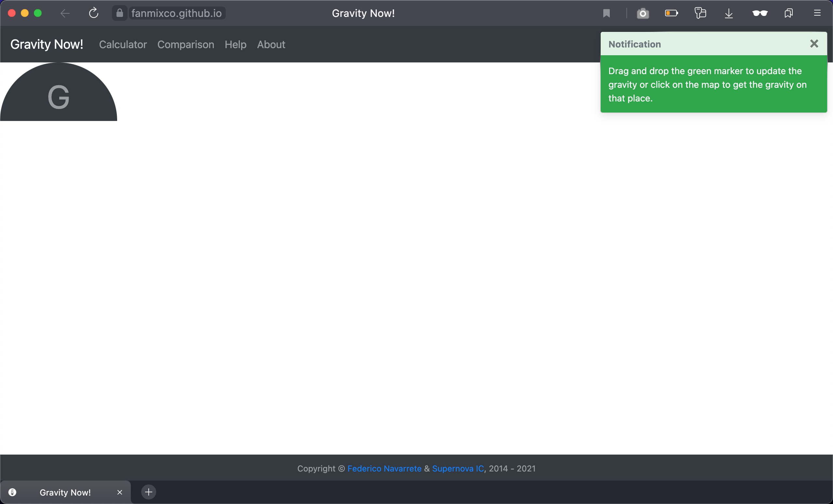833x504 pixels.
Task: Click the tab favicon icon
Action: [12, 492]
